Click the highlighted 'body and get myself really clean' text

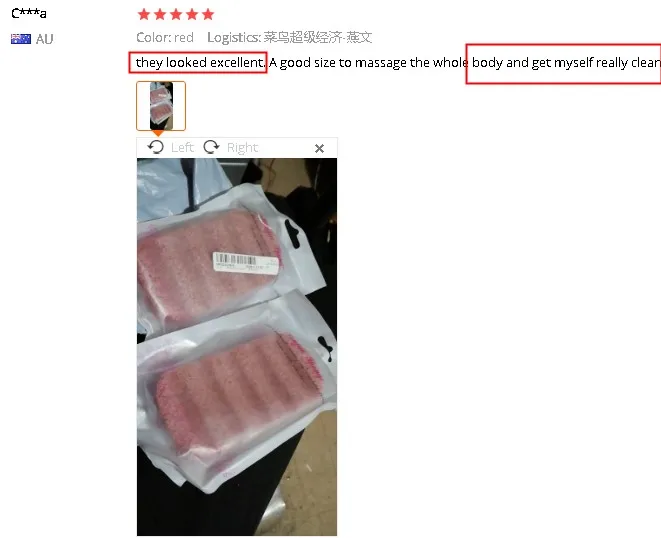click(x=564, y=64)
